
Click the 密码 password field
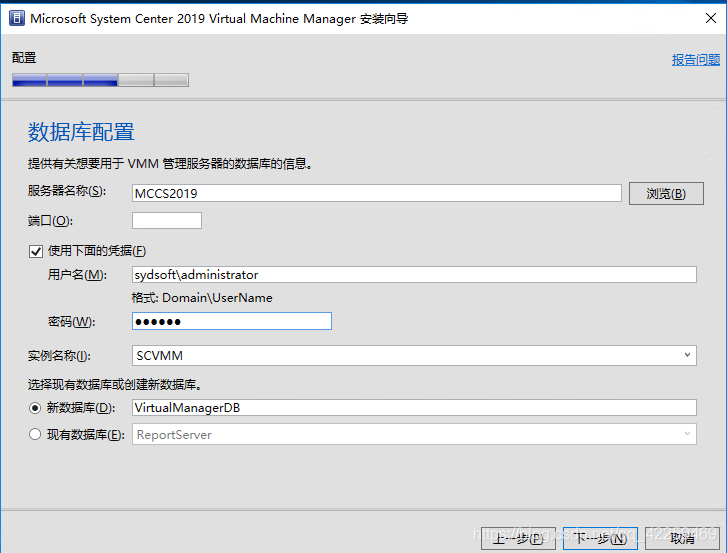[x=232, y=321]
